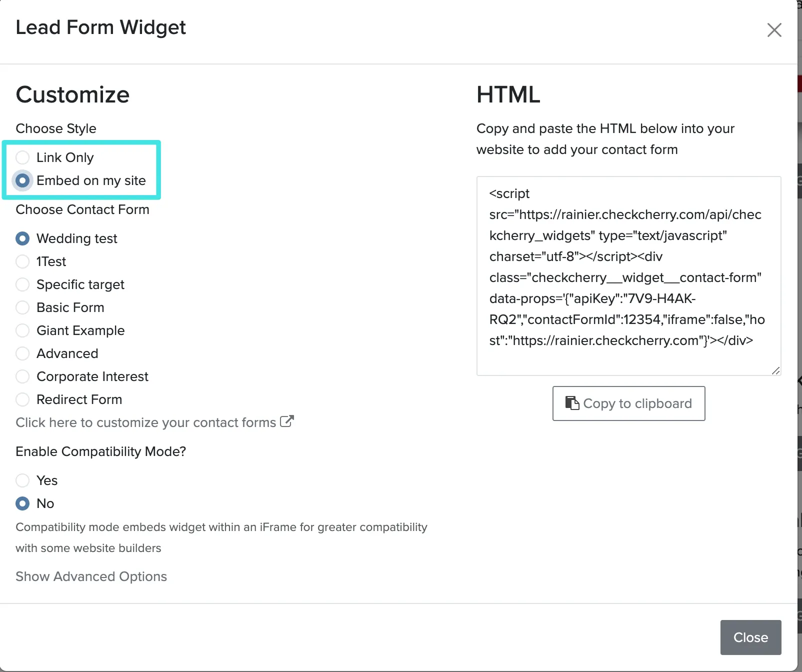Choose the 1Test contact form

click(x=22, y=261)
